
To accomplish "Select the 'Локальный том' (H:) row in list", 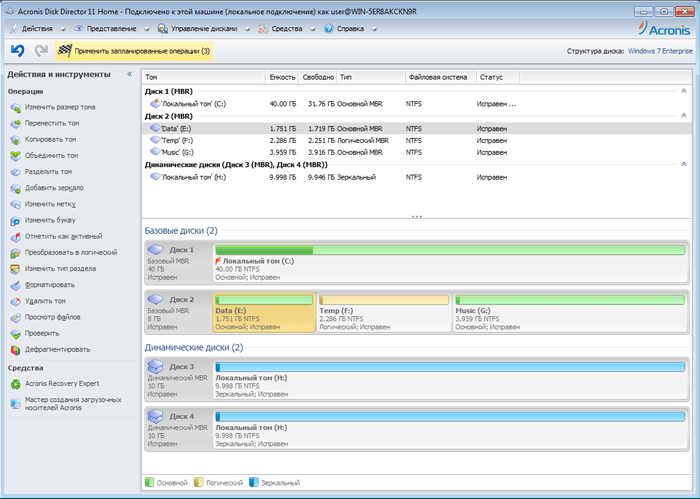I will click(x=417, y=177).
